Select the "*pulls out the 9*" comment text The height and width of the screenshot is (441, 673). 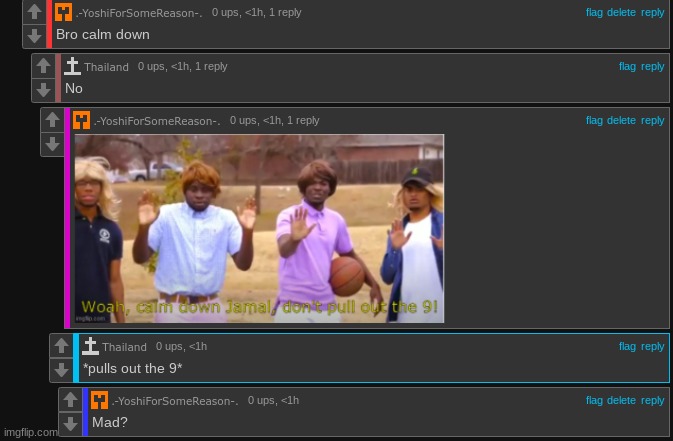click(x=133, y=368)
